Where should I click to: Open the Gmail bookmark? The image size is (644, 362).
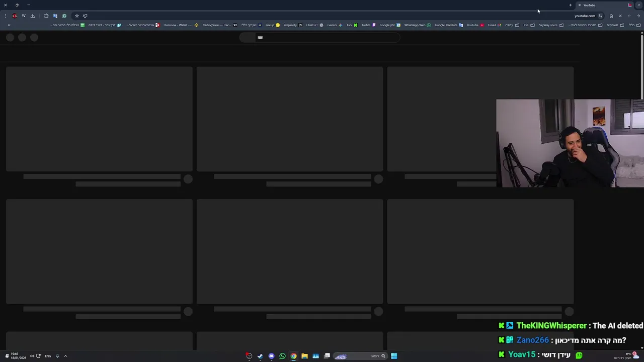click(x=495, y=25)
